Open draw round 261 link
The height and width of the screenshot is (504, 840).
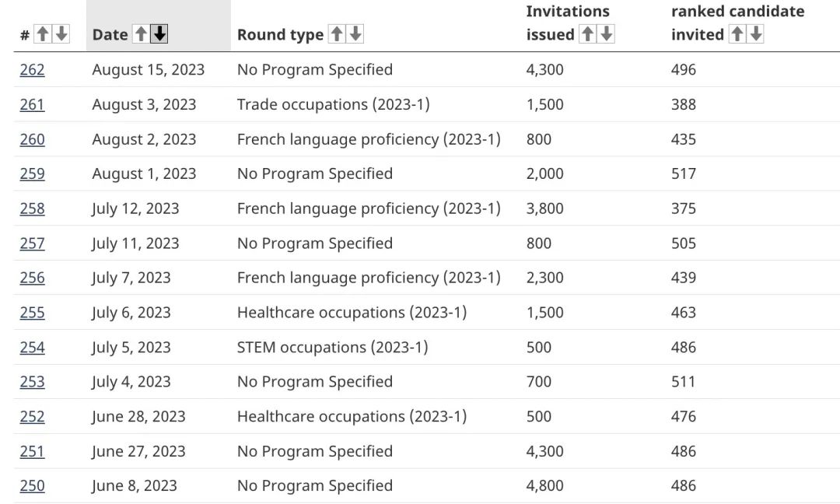point(32,104)
